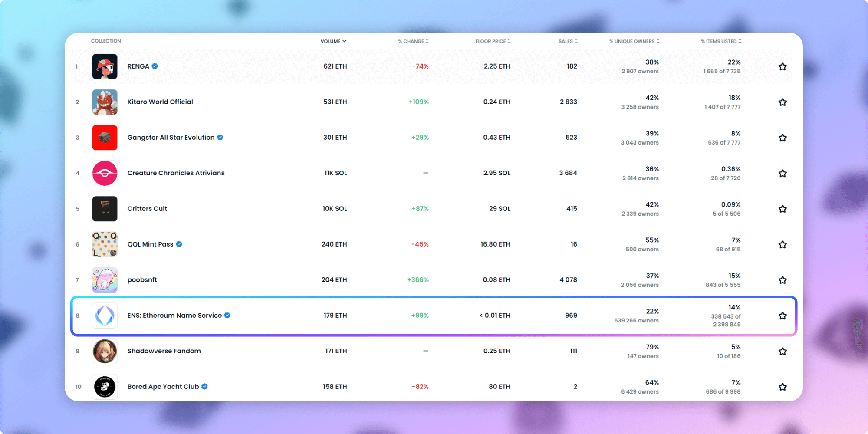Image resolution: width=868 pixels, height=434 pixels.
Task: Select QQL Mint Pass floor 16.80 ETH
Action: point(495,244)
